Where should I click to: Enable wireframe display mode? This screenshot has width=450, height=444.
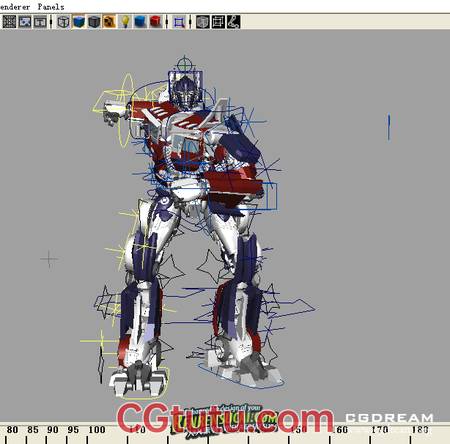63,22
